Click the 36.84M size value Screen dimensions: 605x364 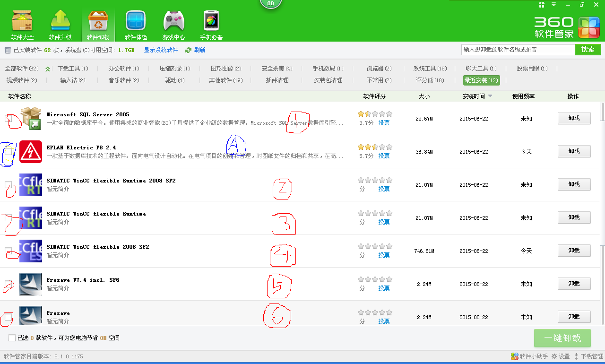tap(424, 152)
